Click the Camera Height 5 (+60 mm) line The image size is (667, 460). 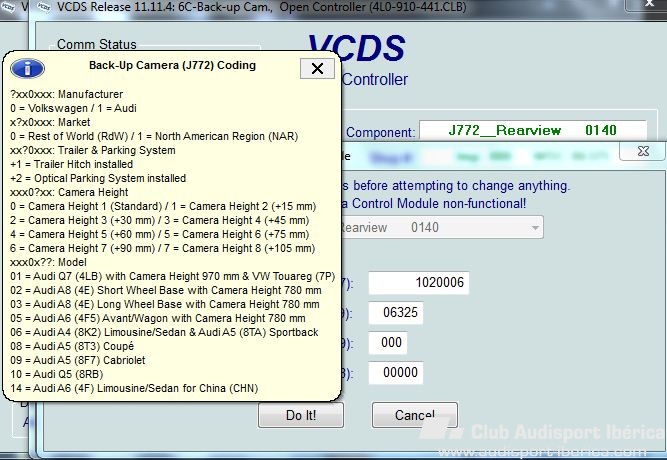[160, 234]
